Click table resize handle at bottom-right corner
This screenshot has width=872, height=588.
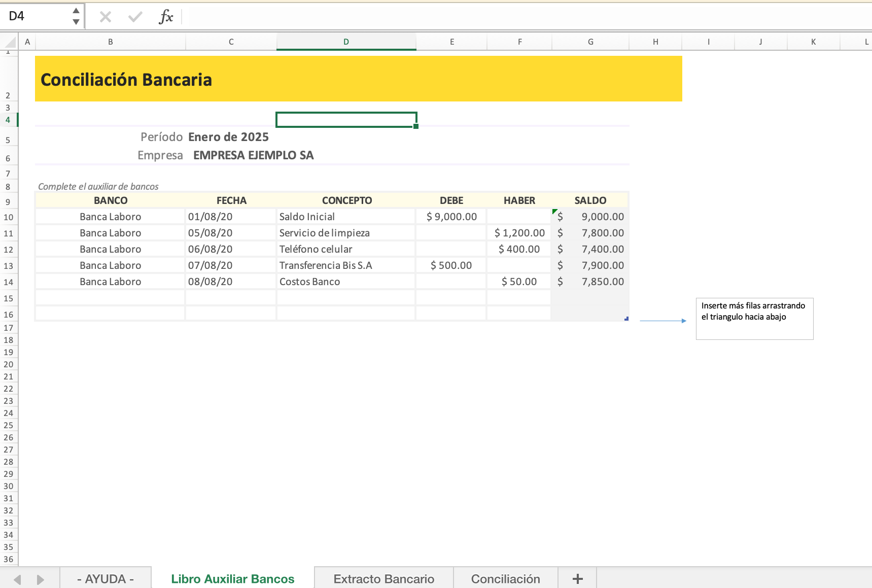[626, 319]
